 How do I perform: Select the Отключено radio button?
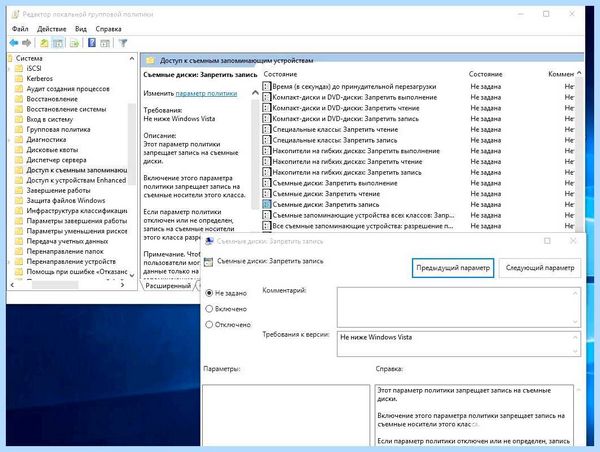(209, 325)
